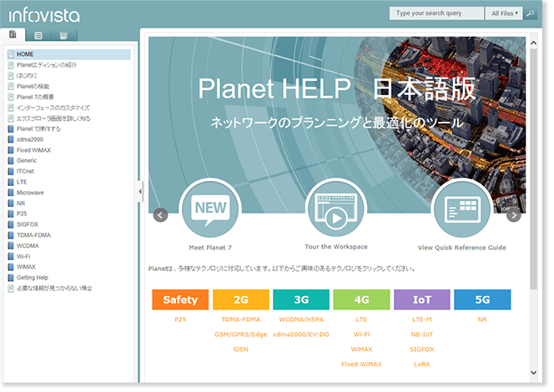Click the Tour the Workspace video icon
Image resolution: width=554 pixels, height=392 pixels.
pyautogui.click(x=336, y=209)
